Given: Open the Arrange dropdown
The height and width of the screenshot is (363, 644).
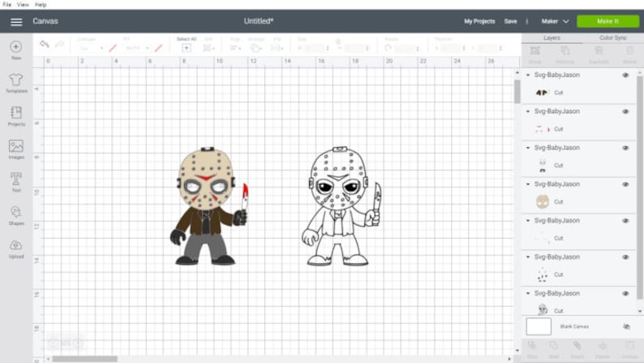Looking at the screenshot, I should [256, 48].
